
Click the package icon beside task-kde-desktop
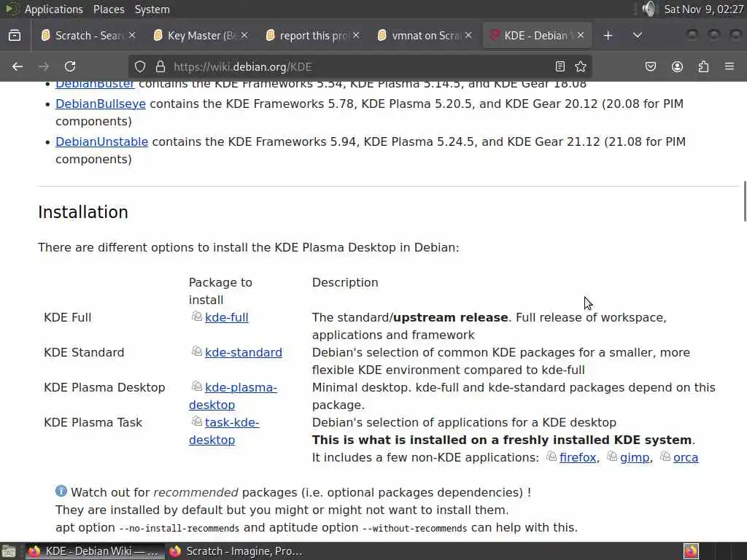tap(197, 421)
